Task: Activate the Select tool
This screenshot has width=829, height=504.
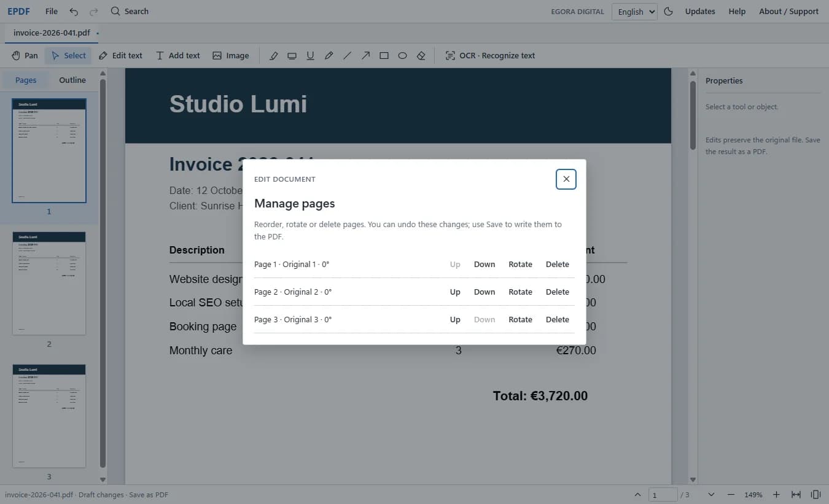Action: tap(68, 55)
